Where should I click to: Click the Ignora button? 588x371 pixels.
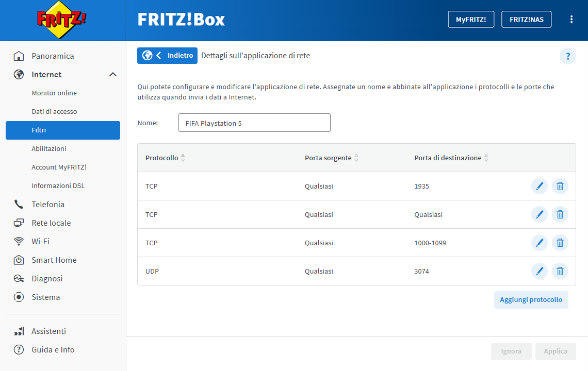click(511, 351)
